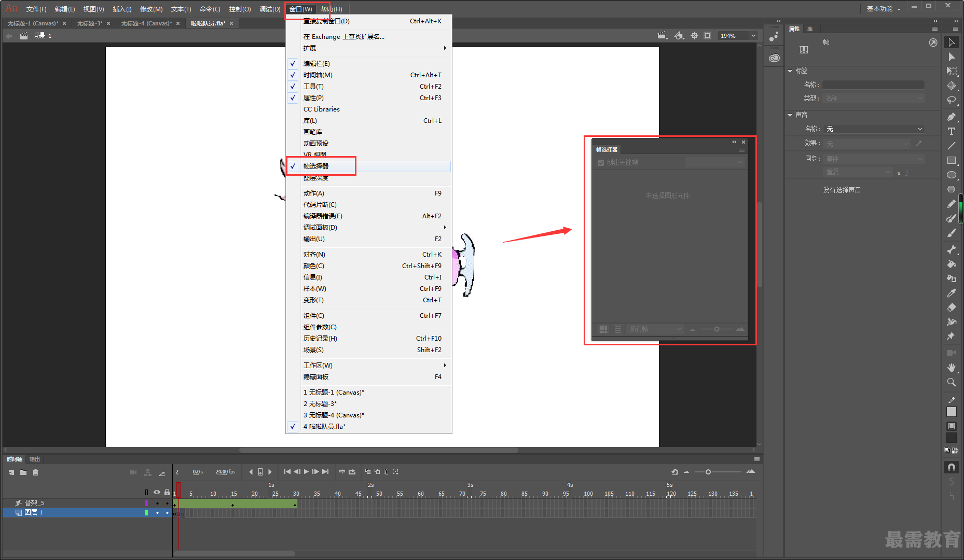Select the Oval tool
Image resolution: width=964 pixels, height=560 pixels.
952,175
